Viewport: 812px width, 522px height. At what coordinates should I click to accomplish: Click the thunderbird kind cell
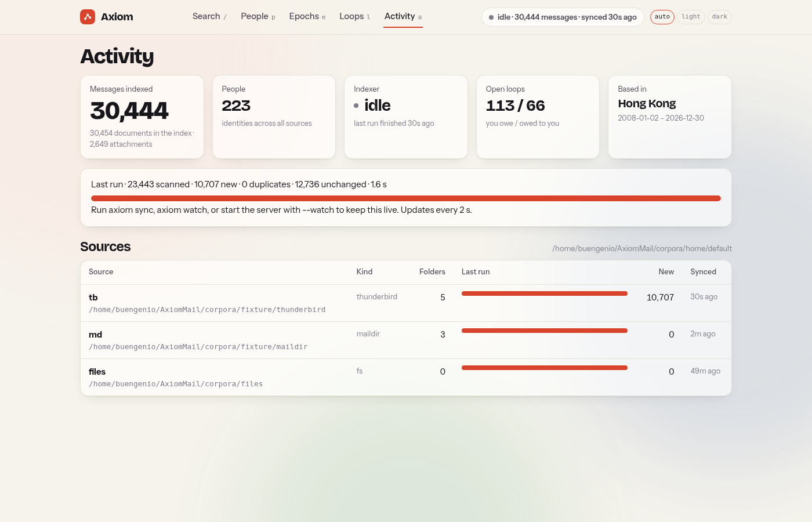click(377, 296)
